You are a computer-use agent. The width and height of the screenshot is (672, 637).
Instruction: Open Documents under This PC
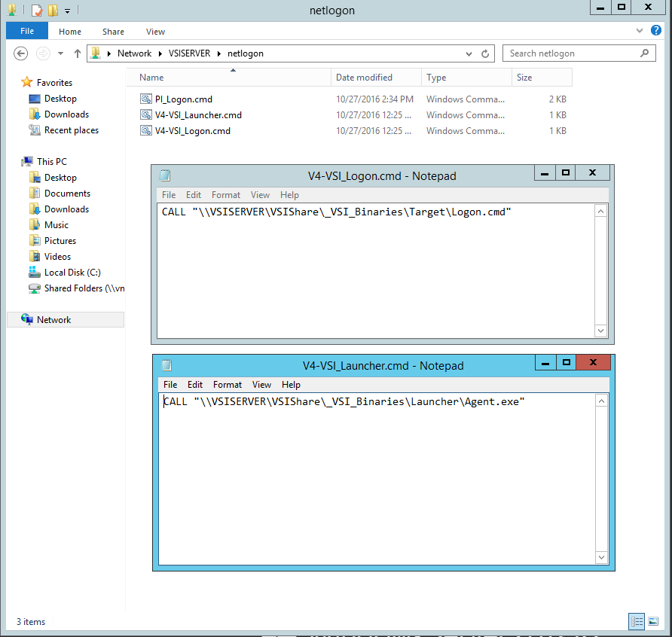[67, 194]
